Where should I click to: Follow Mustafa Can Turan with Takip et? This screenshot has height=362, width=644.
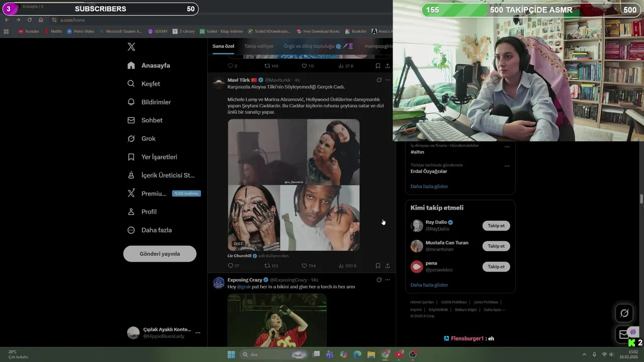pos(496,246)
